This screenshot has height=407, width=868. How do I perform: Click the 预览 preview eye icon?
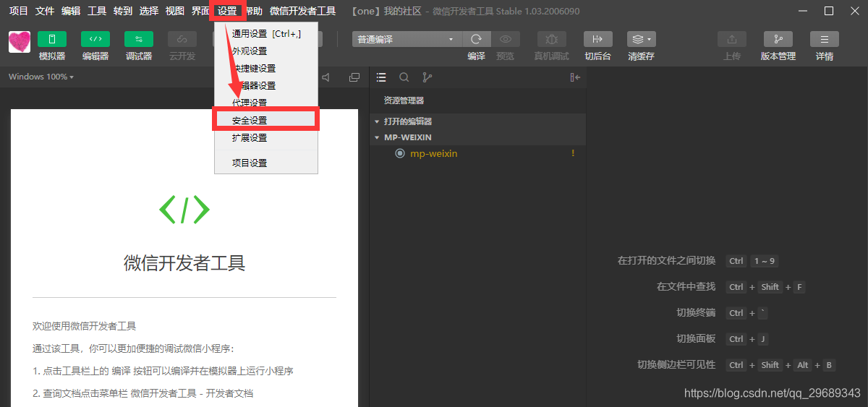point(506,39)
